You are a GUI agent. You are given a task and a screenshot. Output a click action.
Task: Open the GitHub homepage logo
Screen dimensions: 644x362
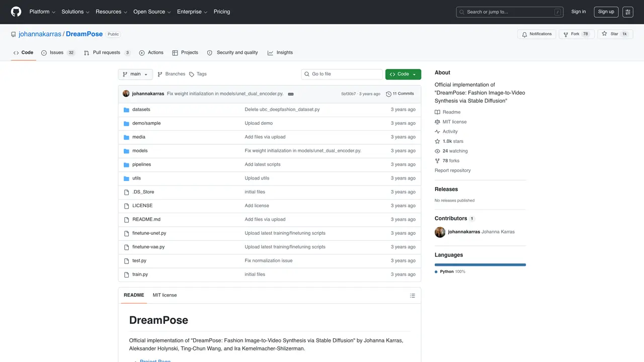16,12
